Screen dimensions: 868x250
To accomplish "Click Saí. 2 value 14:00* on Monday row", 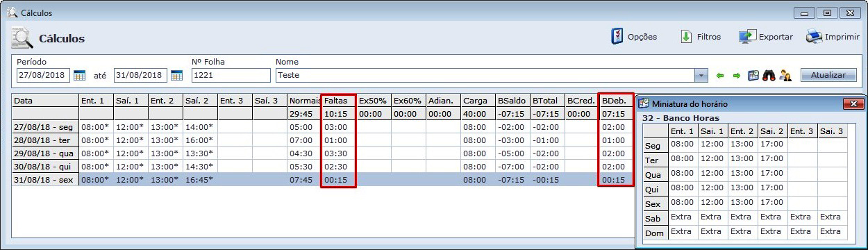I will click(x=199, y=127).
